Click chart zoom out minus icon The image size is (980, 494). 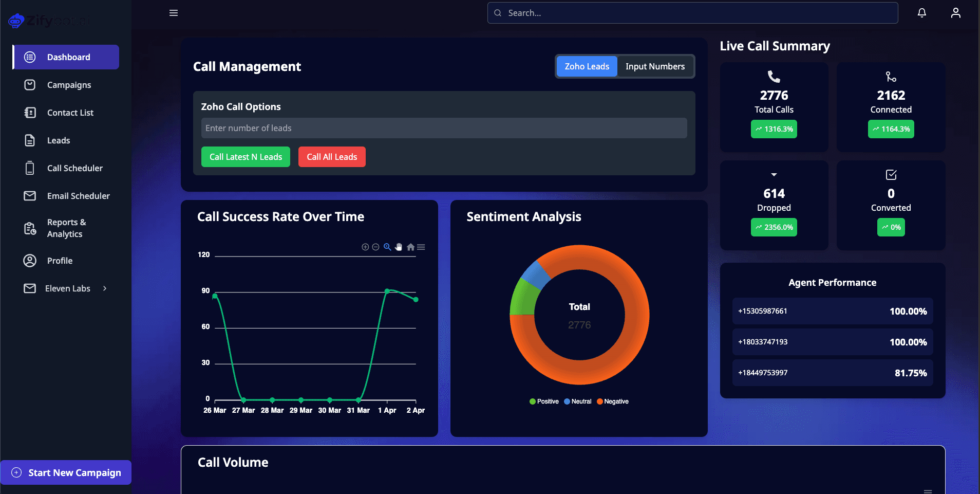click(375, 247)
